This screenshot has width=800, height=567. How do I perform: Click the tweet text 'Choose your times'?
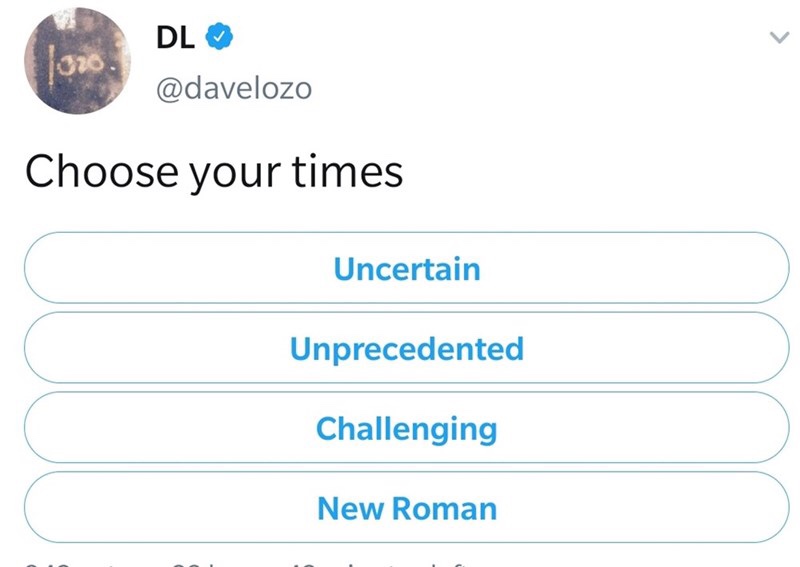pos(214,172)
